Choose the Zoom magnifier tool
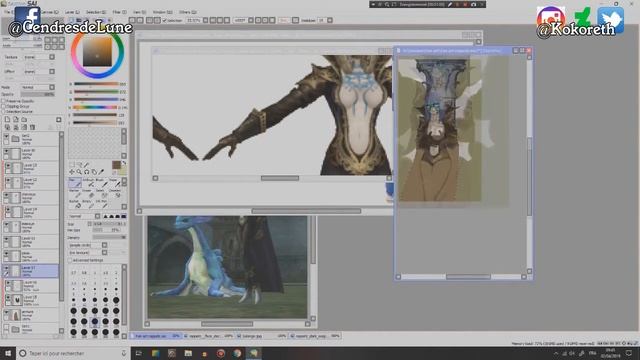The image size is (640, 360). point(79,172)
